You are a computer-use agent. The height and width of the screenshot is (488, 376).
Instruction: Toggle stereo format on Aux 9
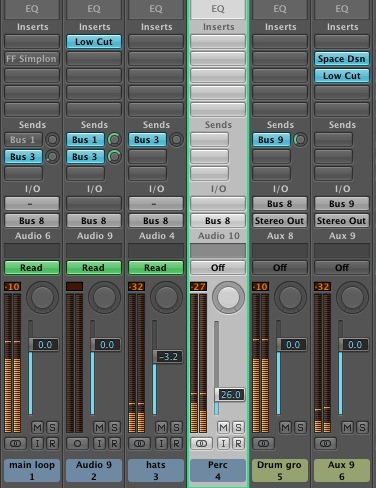[326, 443]
